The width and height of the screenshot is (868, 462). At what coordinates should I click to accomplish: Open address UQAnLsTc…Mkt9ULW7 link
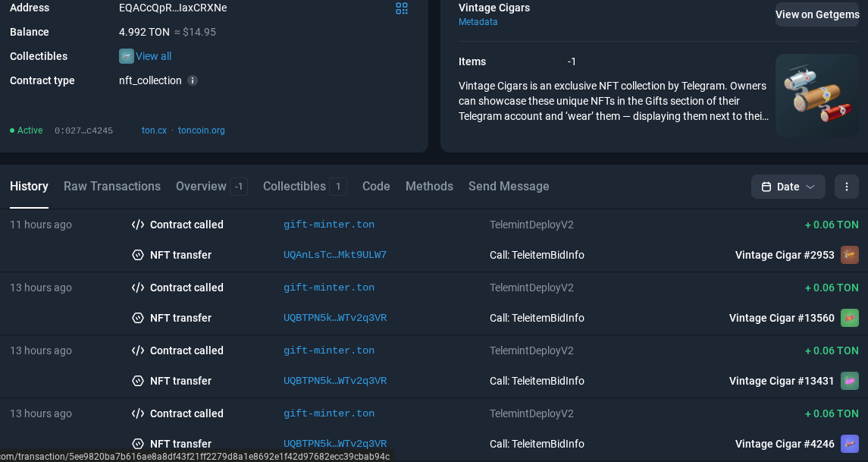click(335, 255)
